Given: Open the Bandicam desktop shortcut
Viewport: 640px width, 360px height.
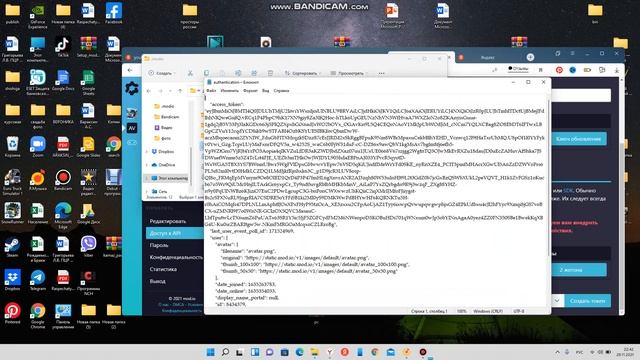Looking at the screenshot, I should pos(63,180).
